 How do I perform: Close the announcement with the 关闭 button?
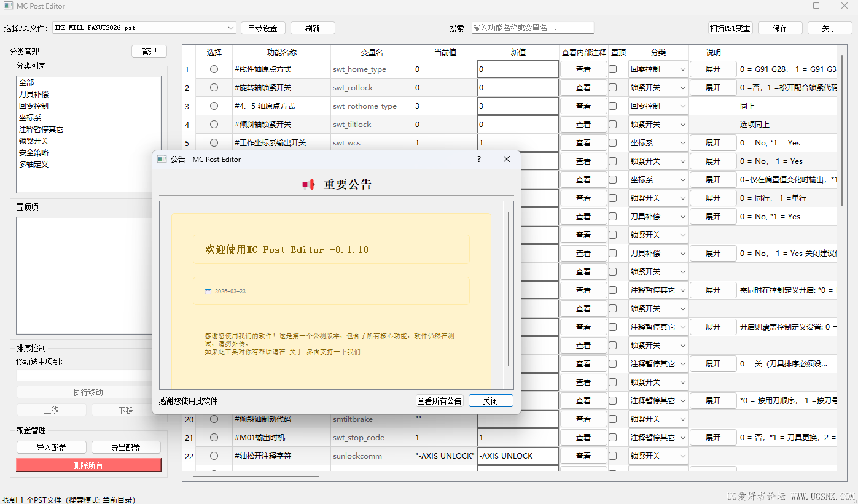[x=490, y=400]
